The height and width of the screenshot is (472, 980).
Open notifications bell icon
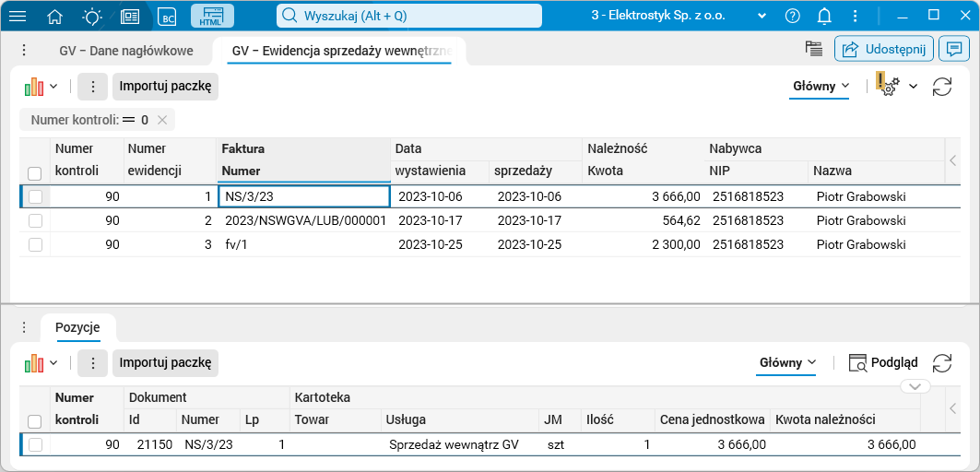825,17
